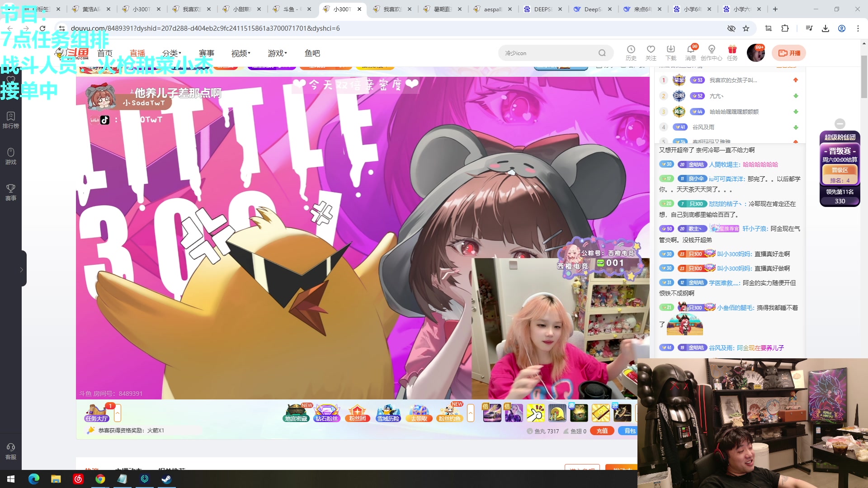Open the 地宫密藏 activity icon
This screenshot has height=488, width=868.
click(x=296, y=413)
